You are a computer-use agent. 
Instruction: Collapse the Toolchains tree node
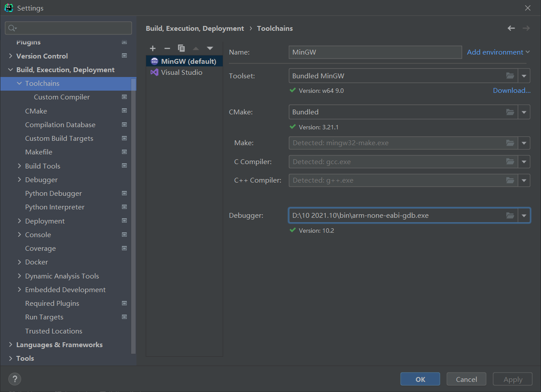coord(19,83)
